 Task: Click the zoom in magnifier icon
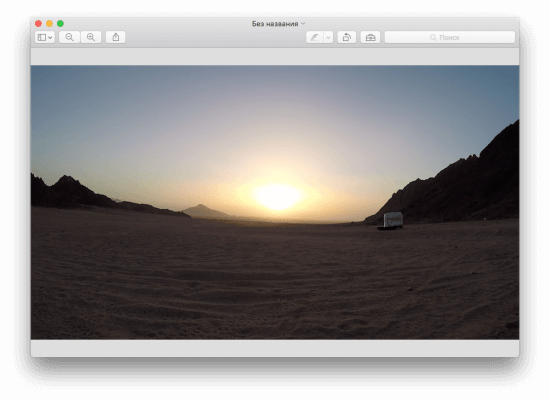pyautogui.click(x=91, y=37)
